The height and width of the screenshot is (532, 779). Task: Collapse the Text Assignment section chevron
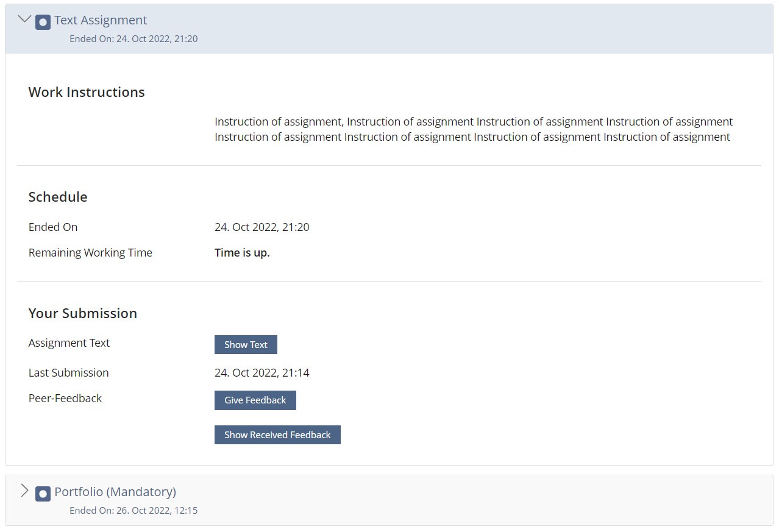click(24, 20)
